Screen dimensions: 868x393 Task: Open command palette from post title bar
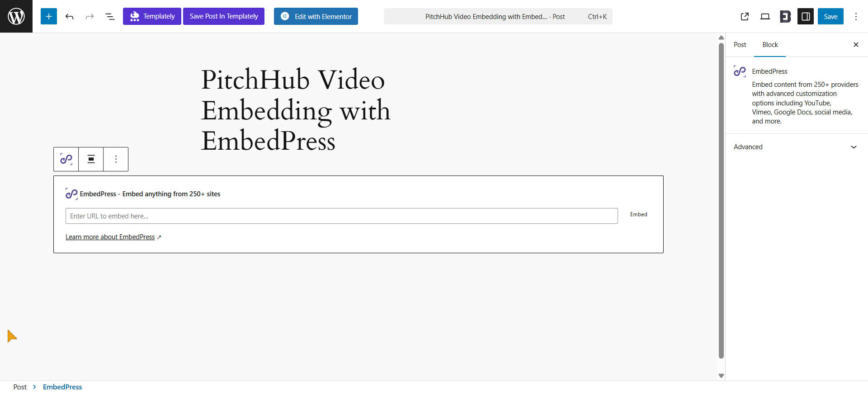tap(498, 16)
